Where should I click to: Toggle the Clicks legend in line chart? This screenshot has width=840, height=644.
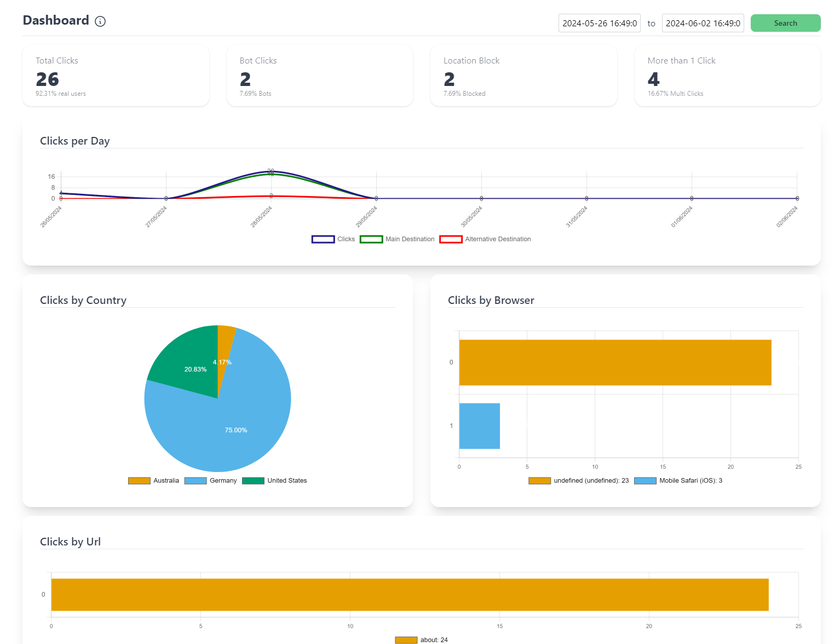333,239
